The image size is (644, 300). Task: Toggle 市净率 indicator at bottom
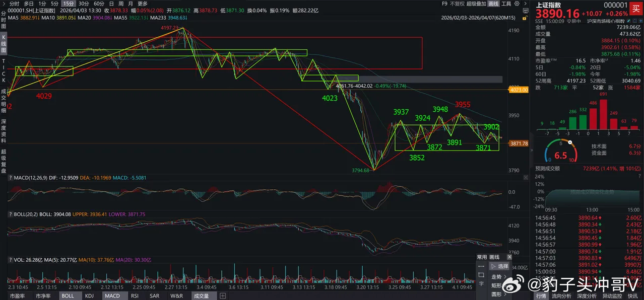[43, 296]
